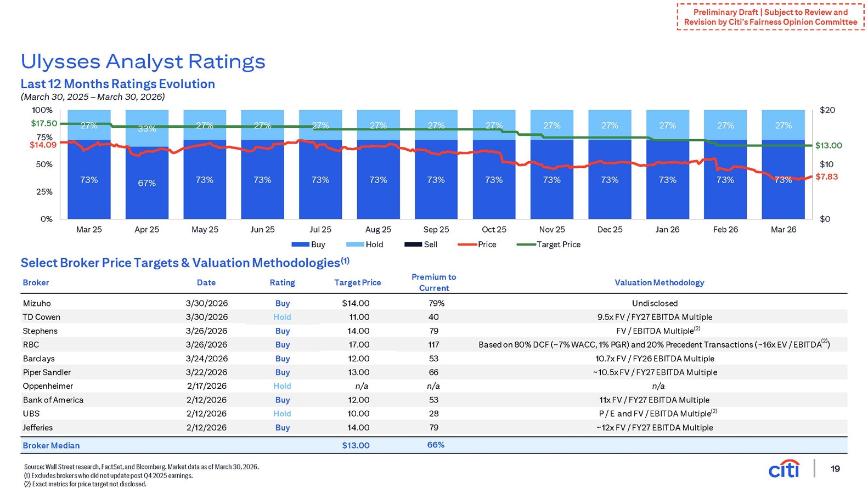Select the "Stephens" broker name

click(40, 331)
